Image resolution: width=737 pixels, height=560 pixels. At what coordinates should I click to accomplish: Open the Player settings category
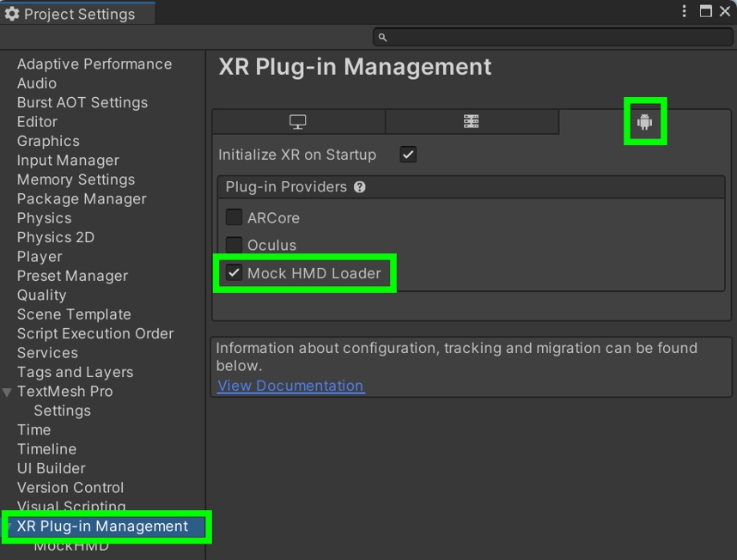click(x=40, y=257)
